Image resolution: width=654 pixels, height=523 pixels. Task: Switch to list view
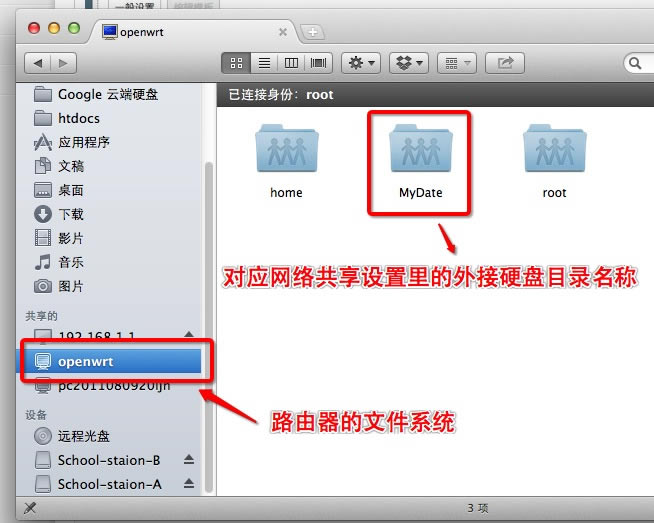tap(264, 63)
